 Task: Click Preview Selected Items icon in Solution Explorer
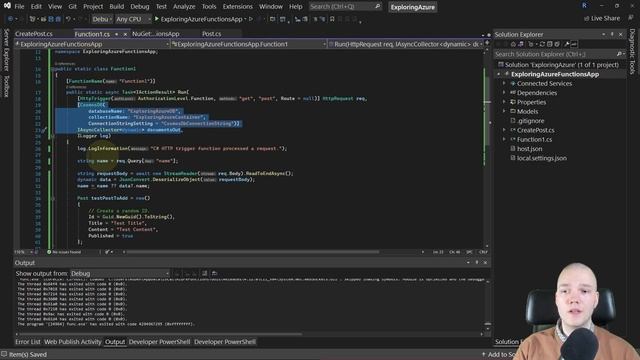574,44
